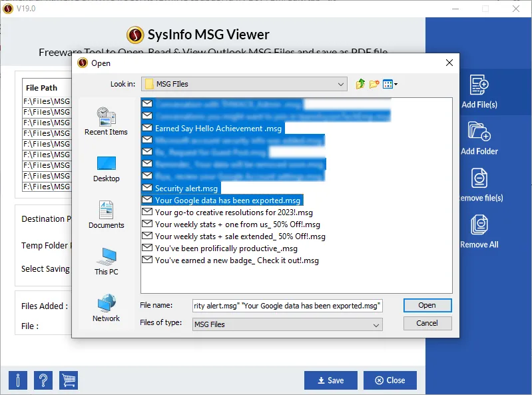Image resolution: width=532 pixels, height=395 pixels.
Task: Close the Open dialog with X
Action: pyautogui.click(x=449, y=63)
